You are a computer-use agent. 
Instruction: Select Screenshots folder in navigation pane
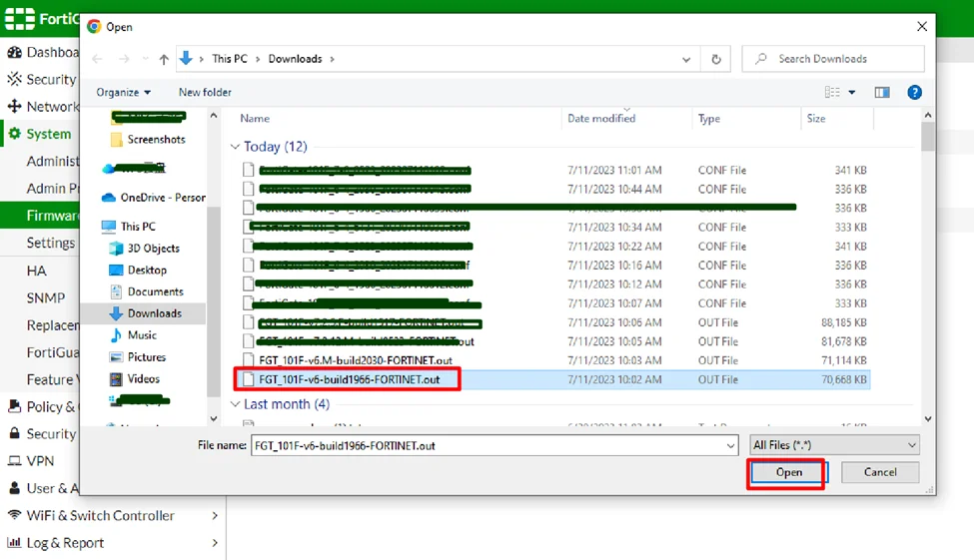click(x=148, y=139)
